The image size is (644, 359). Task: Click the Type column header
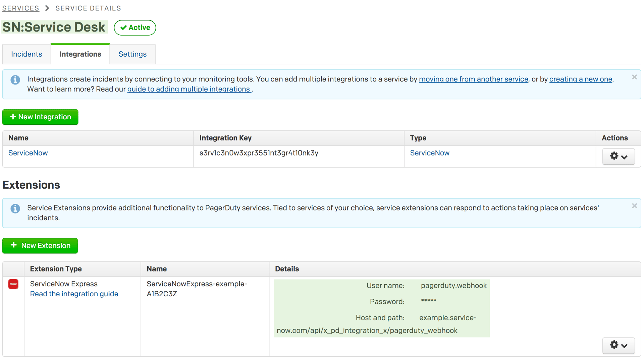click(x=418, y=138)
